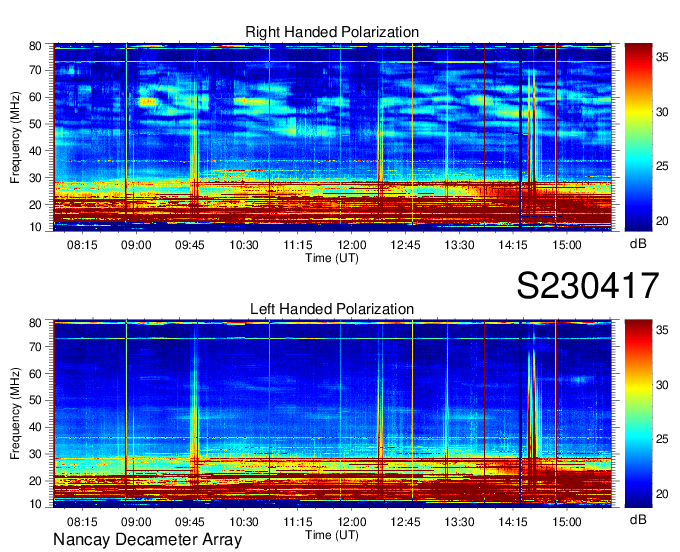680x552 pixels.
Task: Click "35" tick on Right Handed dB colorbar
Action: click(662, 58)
